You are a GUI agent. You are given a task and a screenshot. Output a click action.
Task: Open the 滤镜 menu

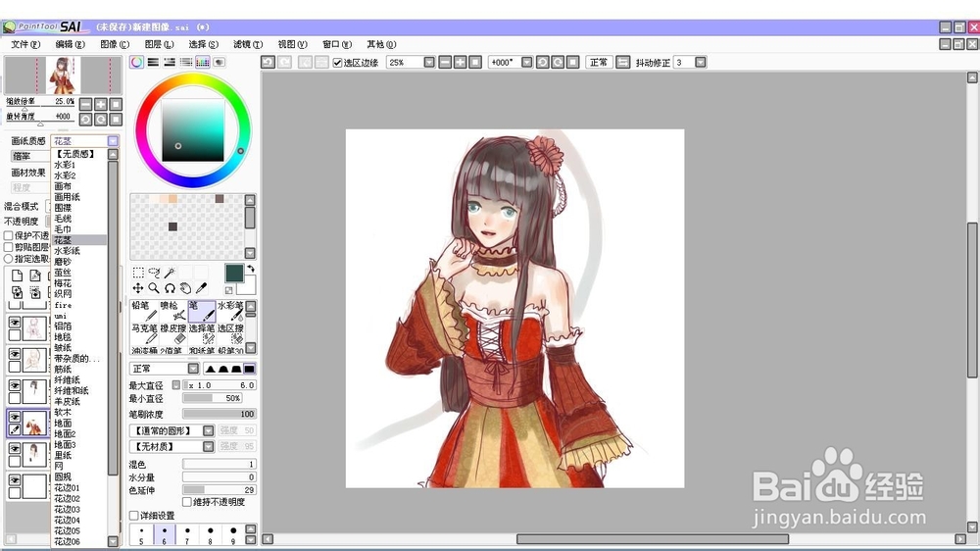click(248, 44)
